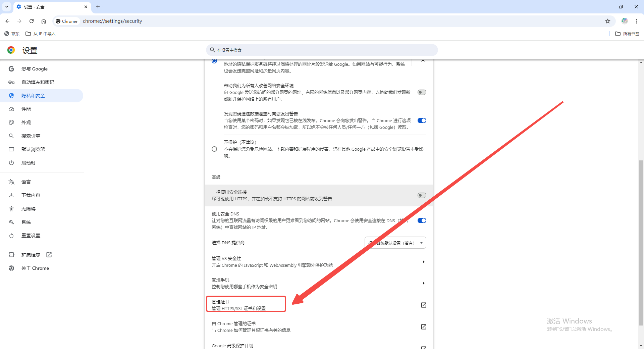Open a new tab with the plus button

[98, 7]
